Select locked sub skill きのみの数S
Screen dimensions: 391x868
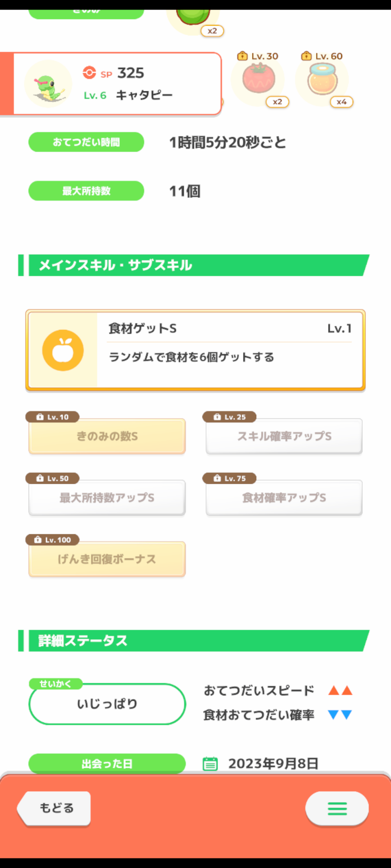coord(107,437)
